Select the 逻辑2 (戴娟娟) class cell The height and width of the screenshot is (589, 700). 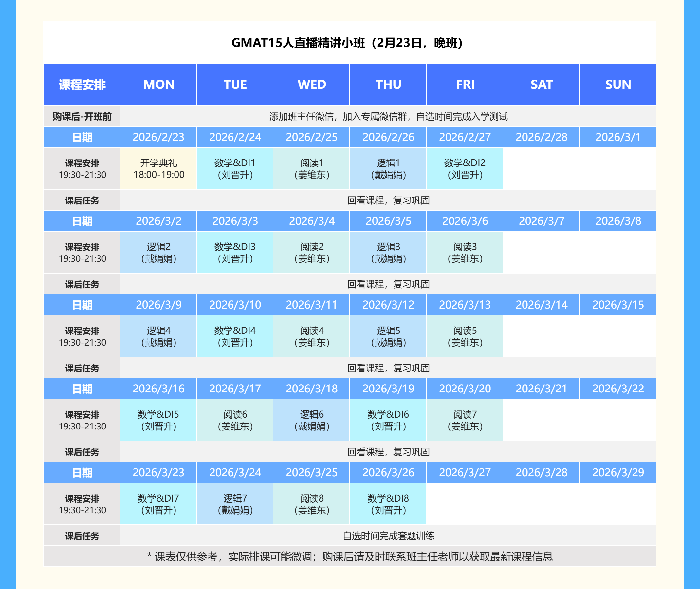(158, 253)
